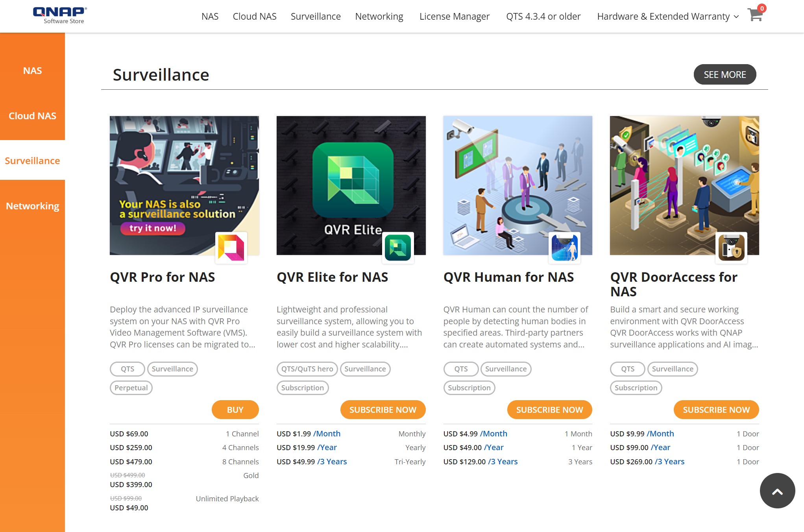The width and height of the screenshot is (804, 532).
Task: Click the QTS/QuTS hero tag
Action: pyautogui.click(x=307, y=369)
